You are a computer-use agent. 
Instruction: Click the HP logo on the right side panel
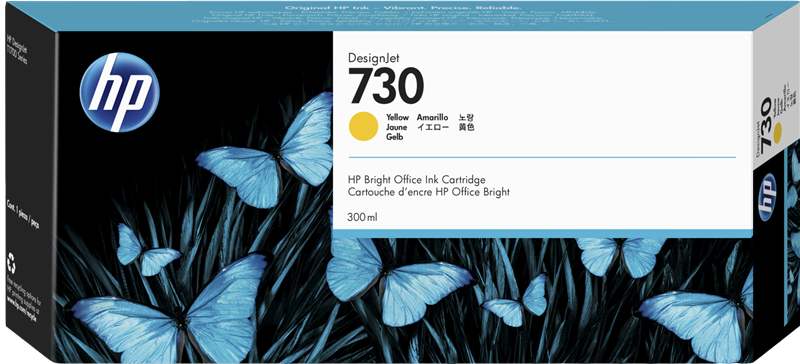pos(767,197)
